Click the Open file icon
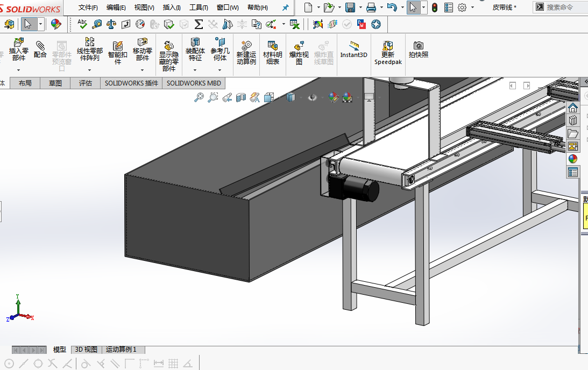The image size is (588, 370). 329,8
